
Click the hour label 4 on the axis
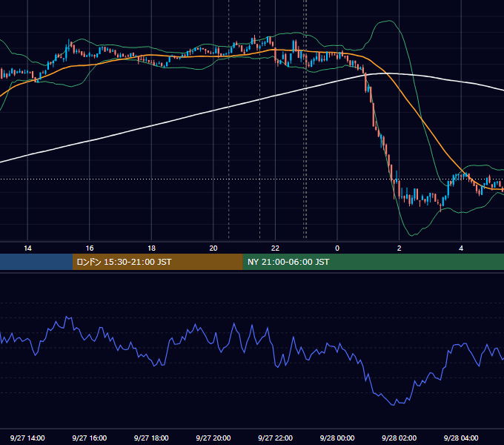pyautogui.click(x=461, y=248)
